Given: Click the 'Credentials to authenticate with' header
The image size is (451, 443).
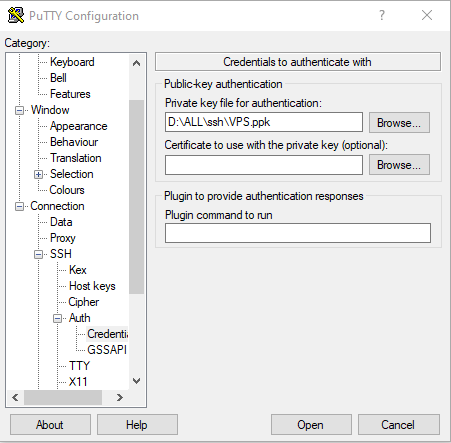Looking at the screenshot, I should 297,62.
